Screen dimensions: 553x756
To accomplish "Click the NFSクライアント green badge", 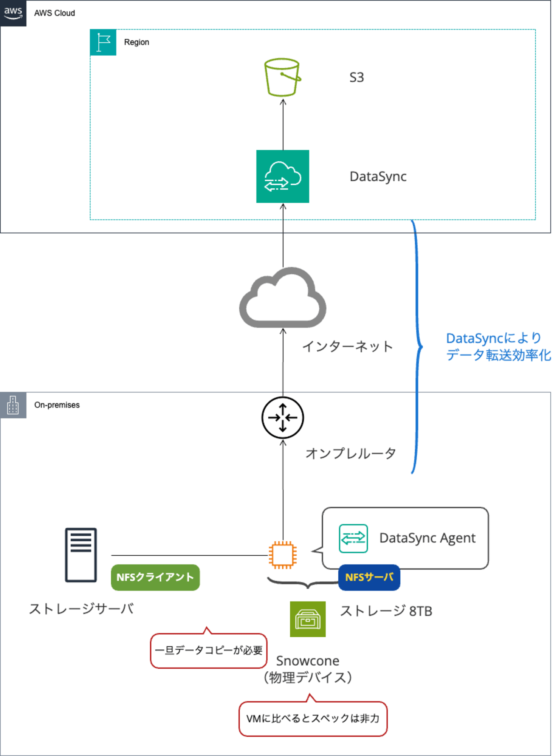I will [x=155, y=577].
